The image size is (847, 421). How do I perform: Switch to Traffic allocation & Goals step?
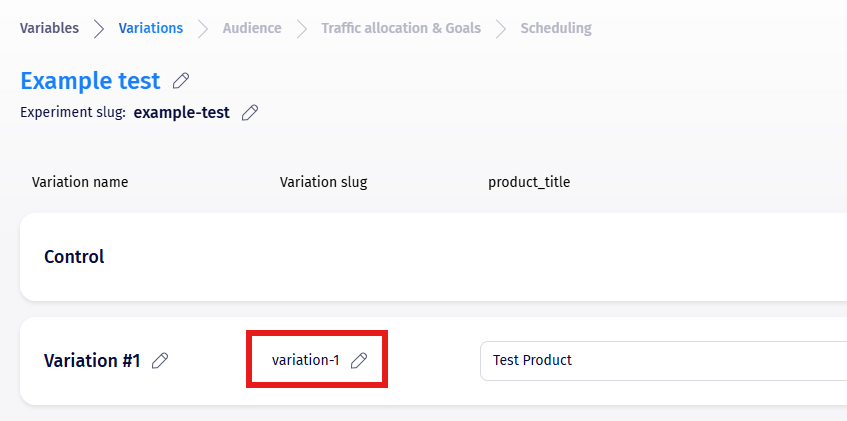tap(401, 28)
